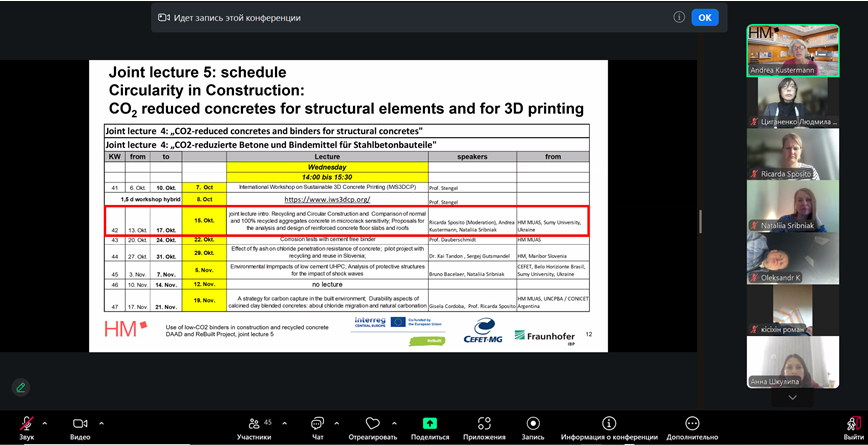The height and width of the screenshot is (445, 868).
Task: Open Информация о конференции info
Action: click(x=607, y=424)
